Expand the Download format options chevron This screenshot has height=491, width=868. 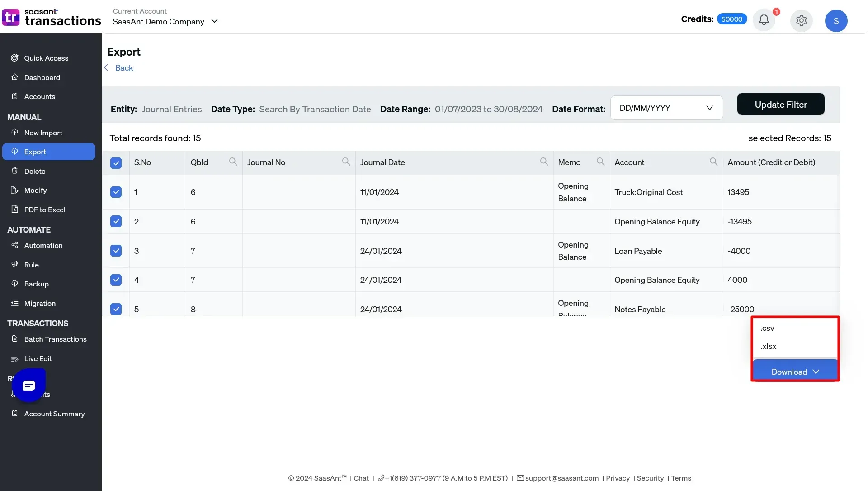[816, 371]
